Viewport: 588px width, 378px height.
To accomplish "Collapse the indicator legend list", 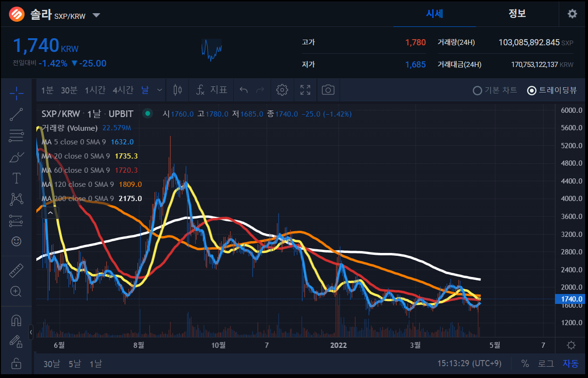I will (50, 213).
